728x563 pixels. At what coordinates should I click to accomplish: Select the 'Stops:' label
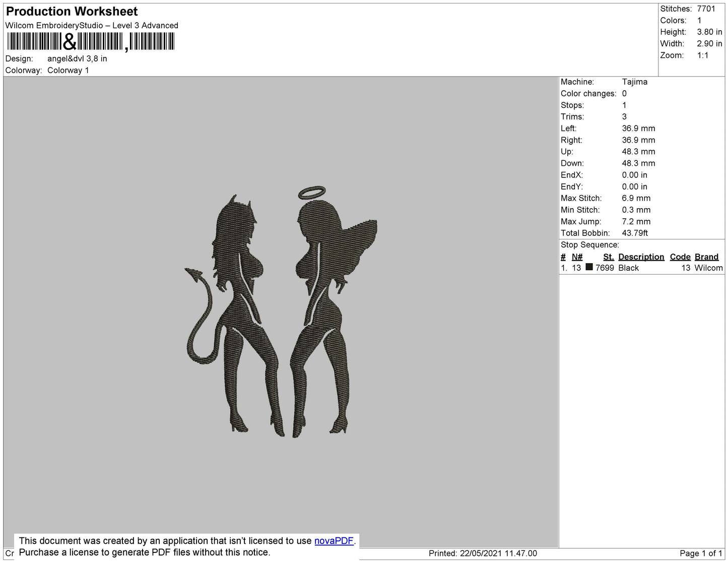click(x=572, y=105)
